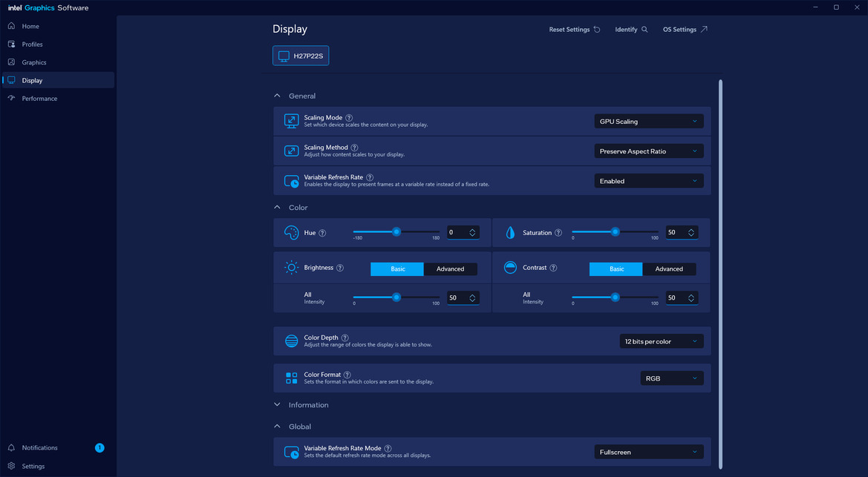Image resolution: width=868 pixels, height=477 pixels.
Task: Open the Scaling Mode GPU Scaling dropdown
Action: pos(649,121)
